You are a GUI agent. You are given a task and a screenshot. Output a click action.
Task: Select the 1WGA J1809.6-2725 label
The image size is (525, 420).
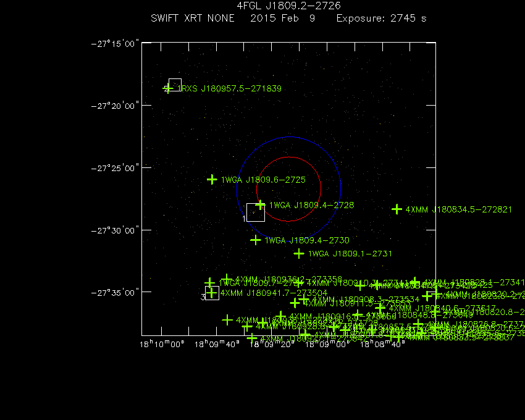pos(263,180)
